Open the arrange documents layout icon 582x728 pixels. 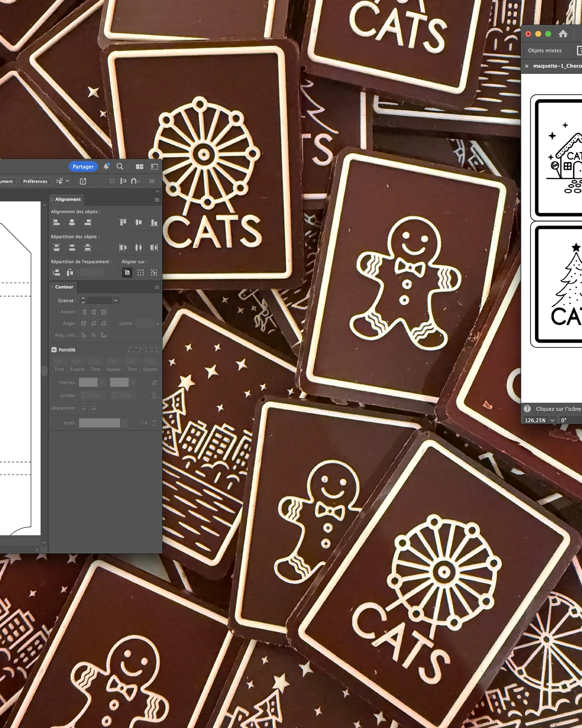click(139, 167)
